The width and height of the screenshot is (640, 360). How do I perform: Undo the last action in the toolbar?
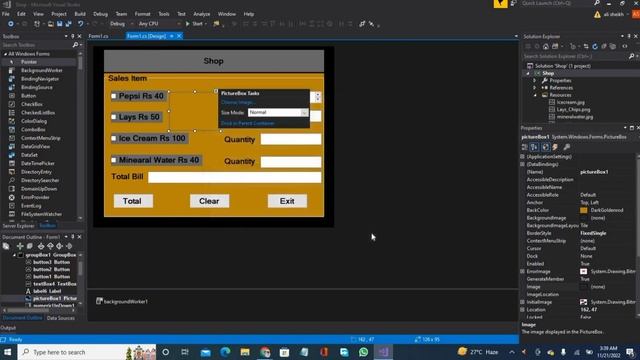(80, 24)
